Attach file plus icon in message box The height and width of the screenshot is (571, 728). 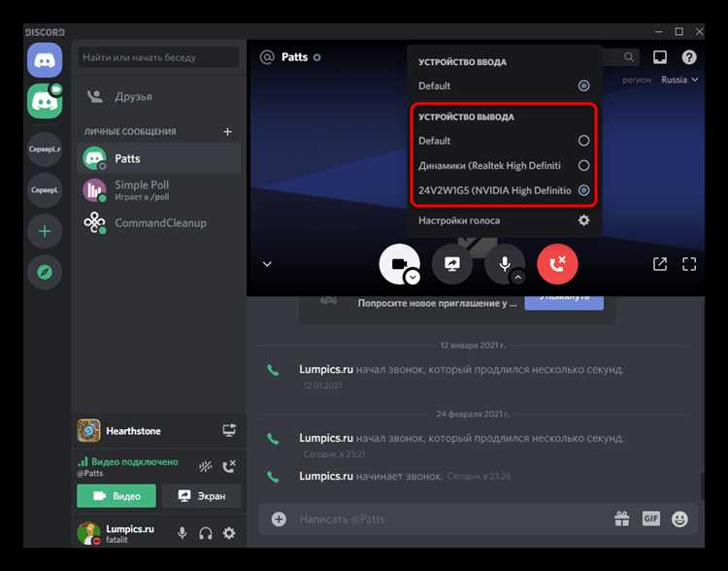click(x=279, y=519)
